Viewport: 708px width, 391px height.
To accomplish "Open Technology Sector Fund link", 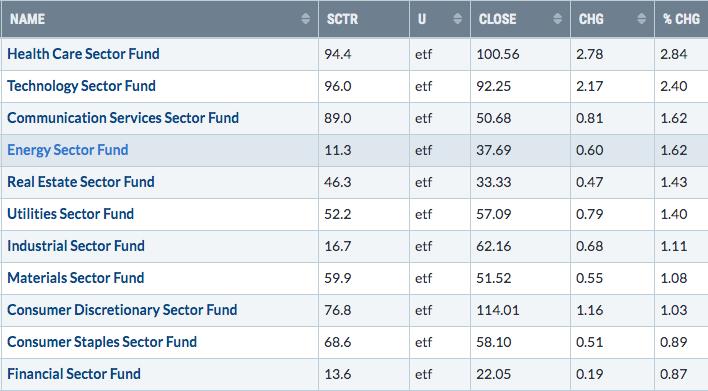I will 81,86.
